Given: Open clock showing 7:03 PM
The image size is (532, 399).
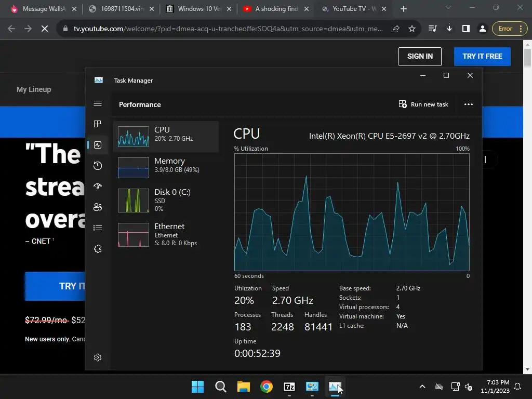Looking at the screenshot, I should [495, 387].
